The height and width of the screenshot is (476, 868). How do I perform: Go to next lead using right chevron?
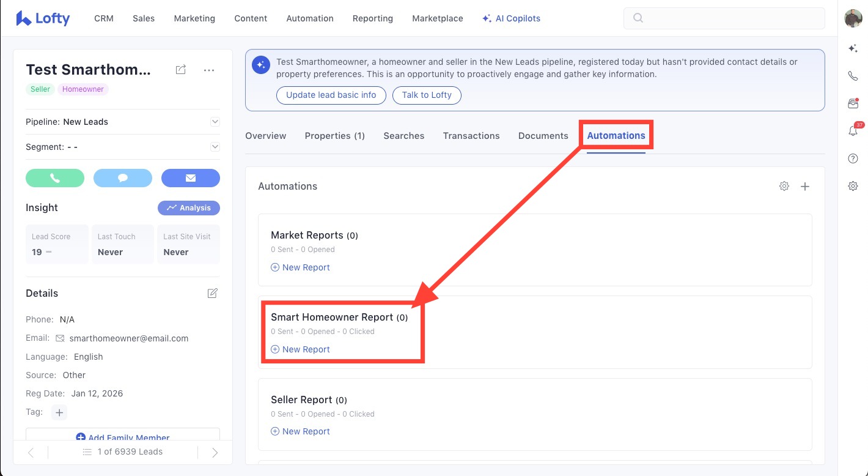(x=215, y=452)
